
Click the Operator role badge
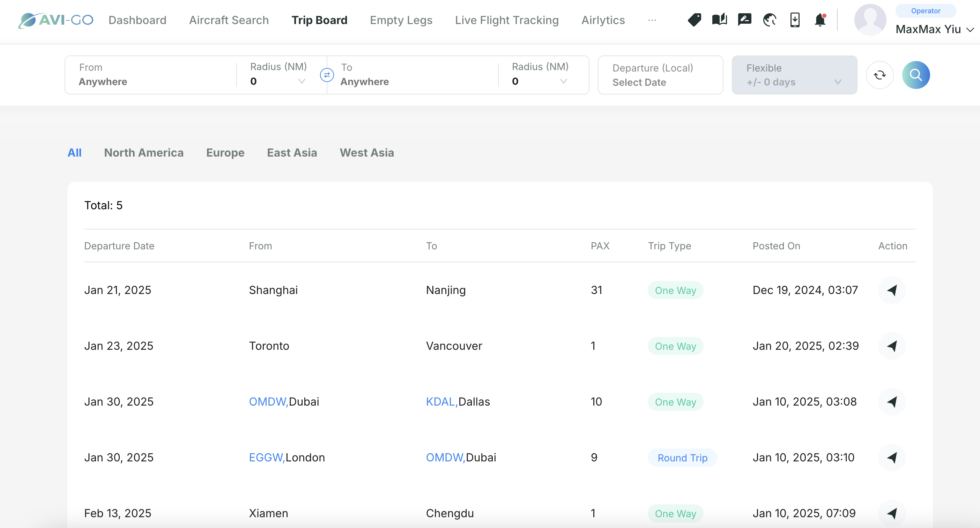(925, 11)
